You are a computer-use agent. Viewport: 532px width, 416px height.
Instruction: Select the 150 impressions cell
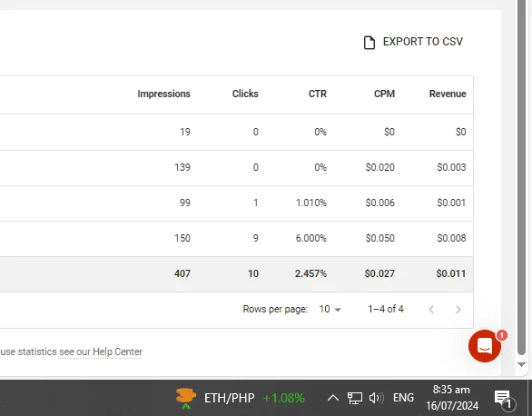tap(182, 238)
